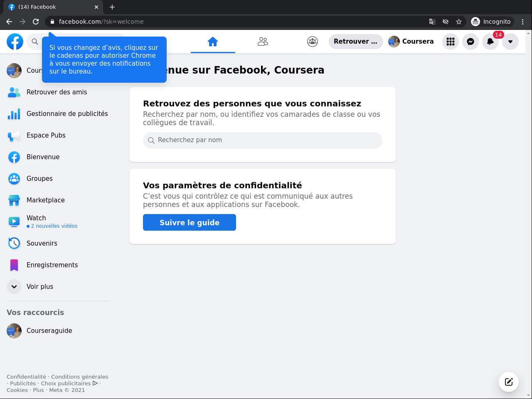Click the Bienvenue Facebook icon

point(14,157)
